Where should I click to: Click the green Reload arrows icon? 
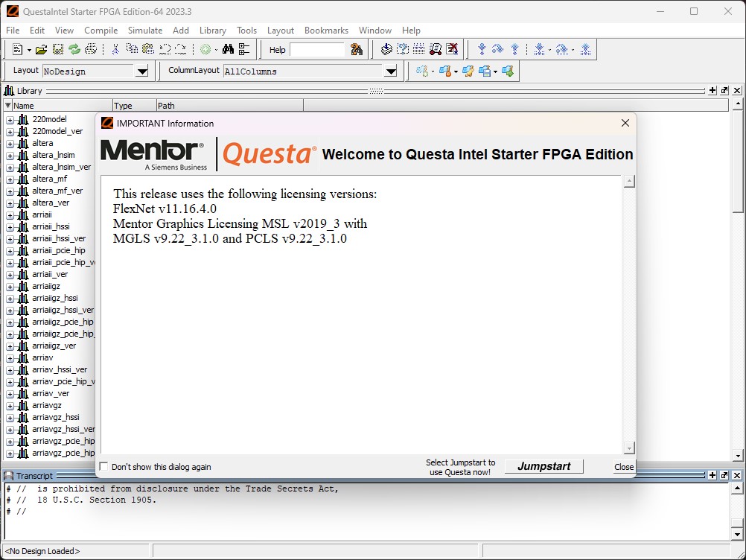pos(74,49)
